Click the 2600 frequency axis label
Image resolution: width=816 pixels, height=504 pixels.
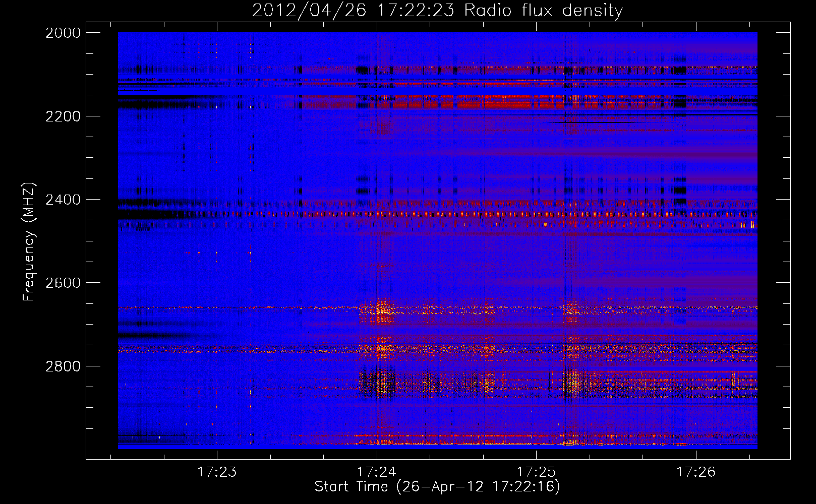[63, 283]
